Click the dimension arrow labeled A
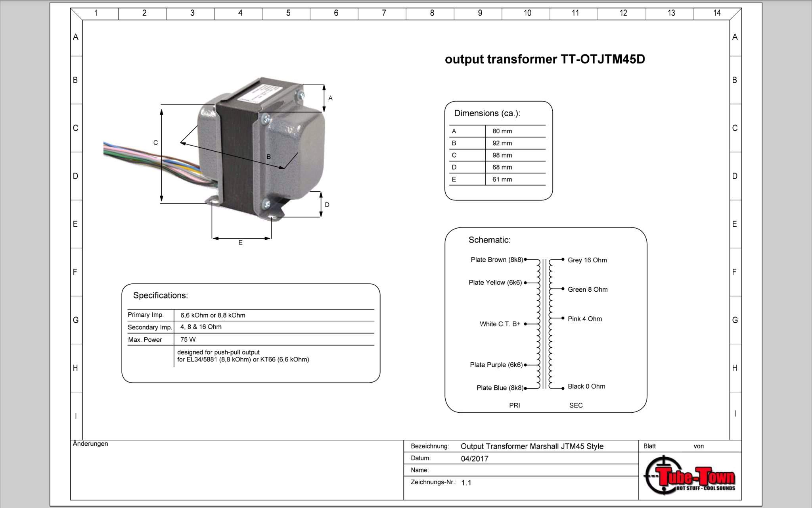Screen dimensions: 812x508 click(324, 98)
